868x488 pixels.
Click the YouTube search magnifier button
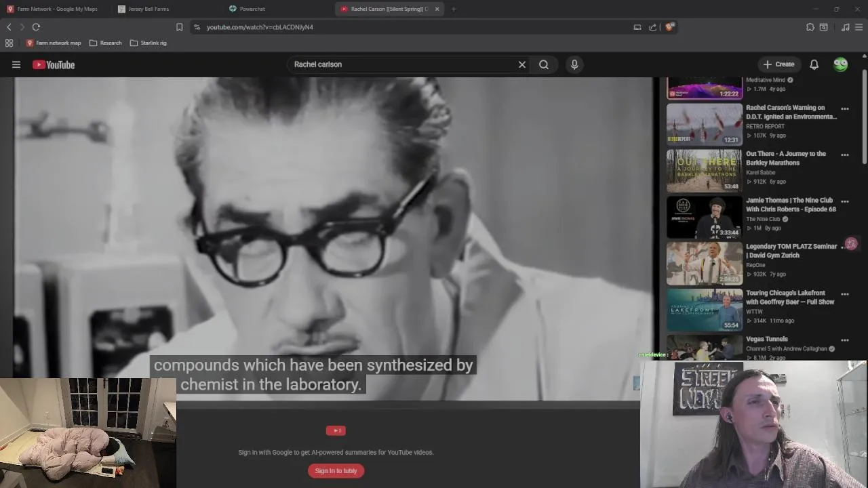click(x=544, y=64)
